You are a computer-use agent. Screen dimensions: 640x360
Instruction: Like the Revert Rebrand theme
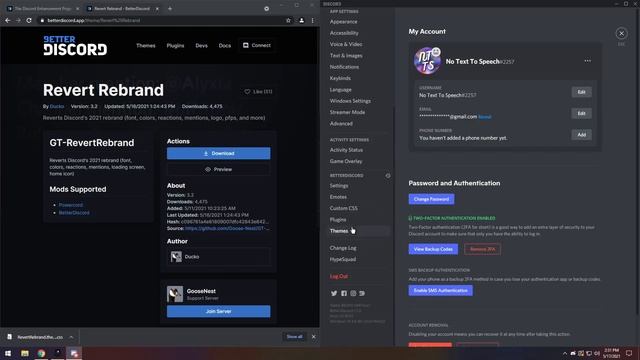pyautogui.click(x=258, y=91)
